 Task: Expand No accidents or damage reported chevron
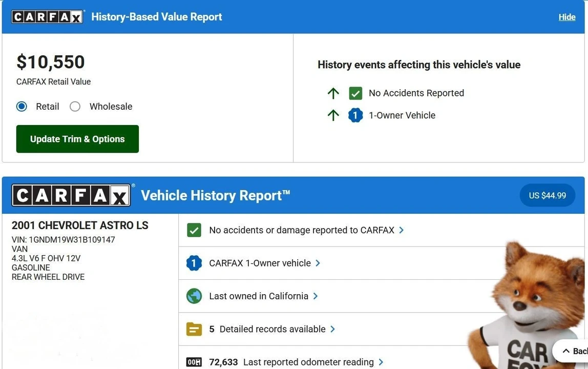[401, 230]
